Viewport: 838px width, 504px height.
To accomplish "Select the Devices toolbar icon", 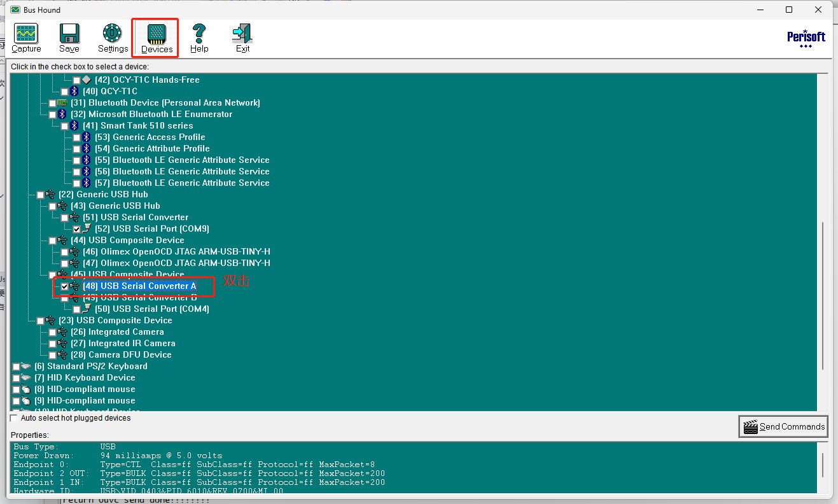I will 157,38.
